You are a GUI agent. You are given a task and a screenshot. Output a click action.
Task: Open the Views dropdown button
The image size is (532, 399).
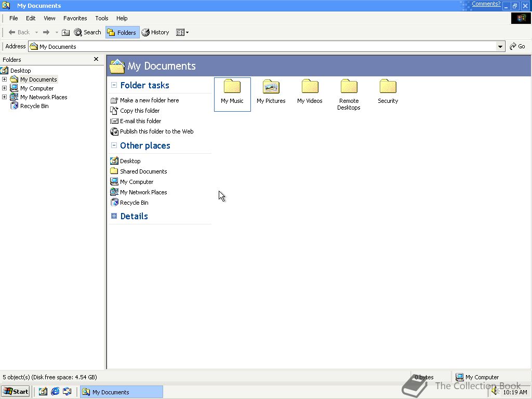pyautogui.click(x=182, y=32)
